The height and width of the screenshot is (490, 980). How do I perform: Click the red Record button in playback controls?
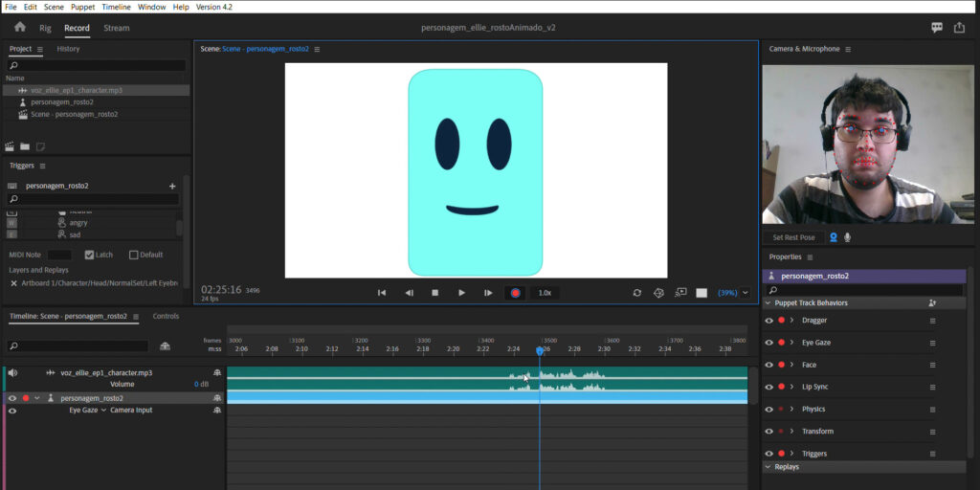click(515, 293)
